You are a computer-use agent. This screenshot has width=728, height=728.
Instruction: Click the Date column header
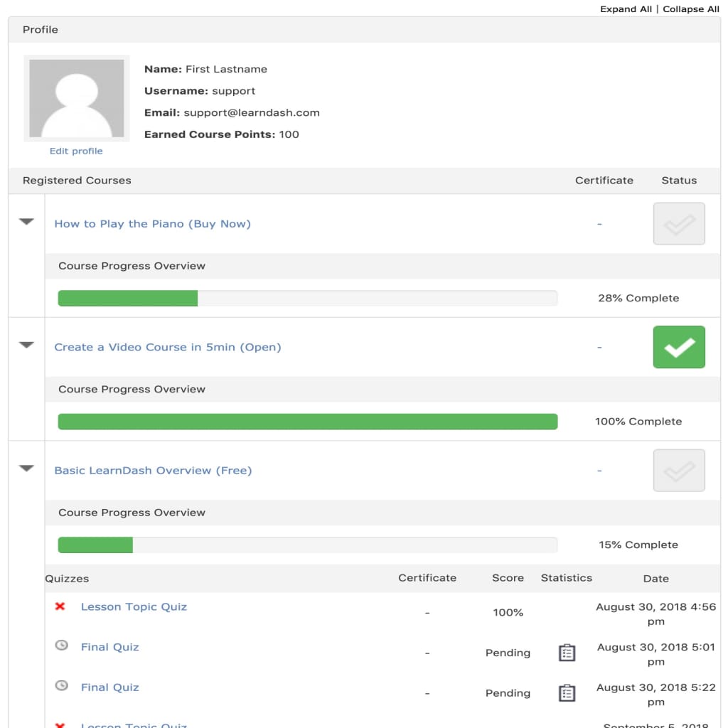click(x=656, y=579)
